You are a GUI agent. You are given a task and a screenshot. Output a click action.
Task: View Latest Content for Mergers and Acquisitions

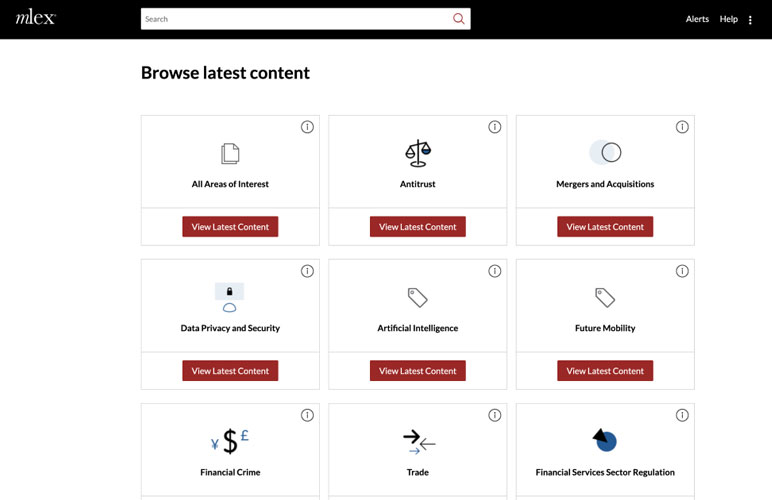coord(605,227)
